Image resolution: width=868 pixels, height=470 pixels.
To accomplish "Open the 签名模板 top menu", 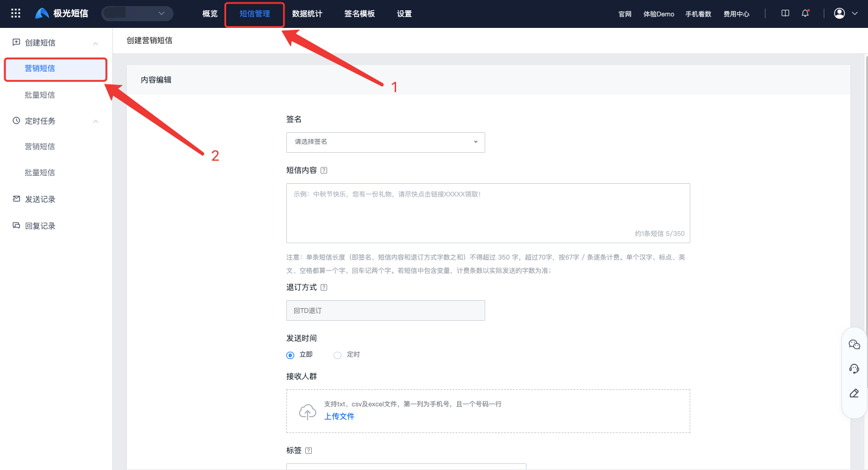I will point(359,14).
